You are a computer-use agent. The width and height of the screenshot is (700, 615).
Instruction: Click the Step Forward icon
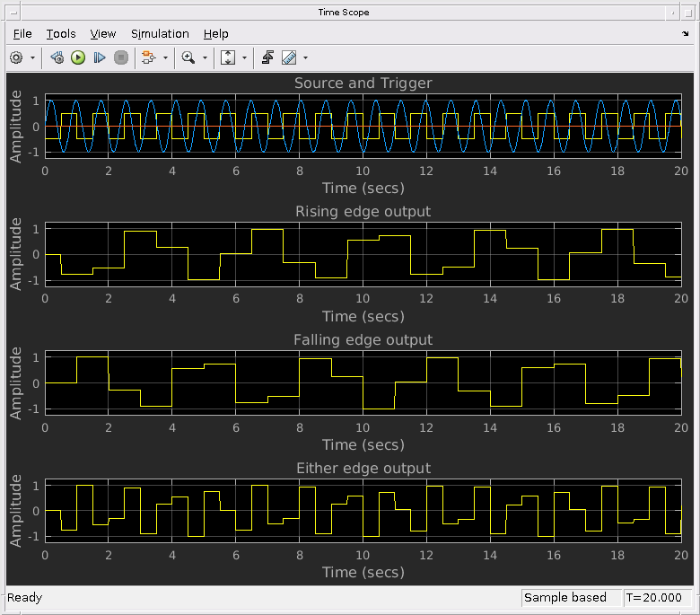(100, 57)
